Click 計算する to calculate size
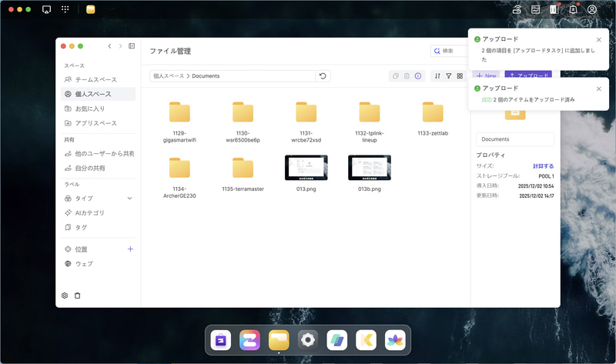616x364 pixels. click(x=544, y=166)
